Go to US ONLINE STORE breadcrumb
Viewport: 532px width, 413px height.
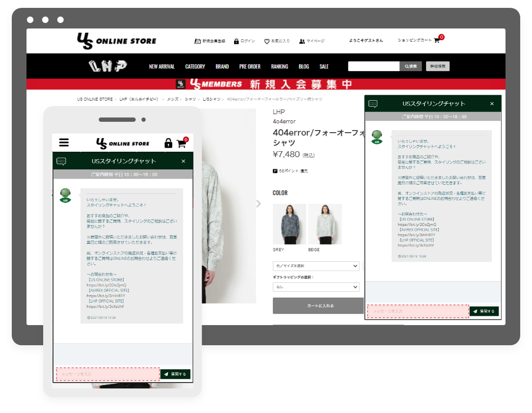click(95, 99)
